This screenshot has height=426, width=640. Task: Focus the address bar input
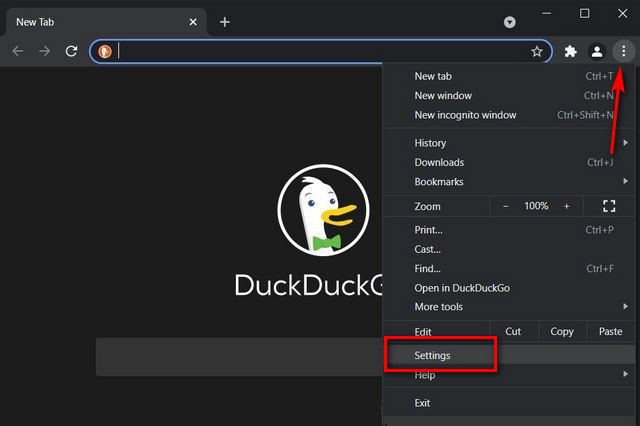(322, 51)
